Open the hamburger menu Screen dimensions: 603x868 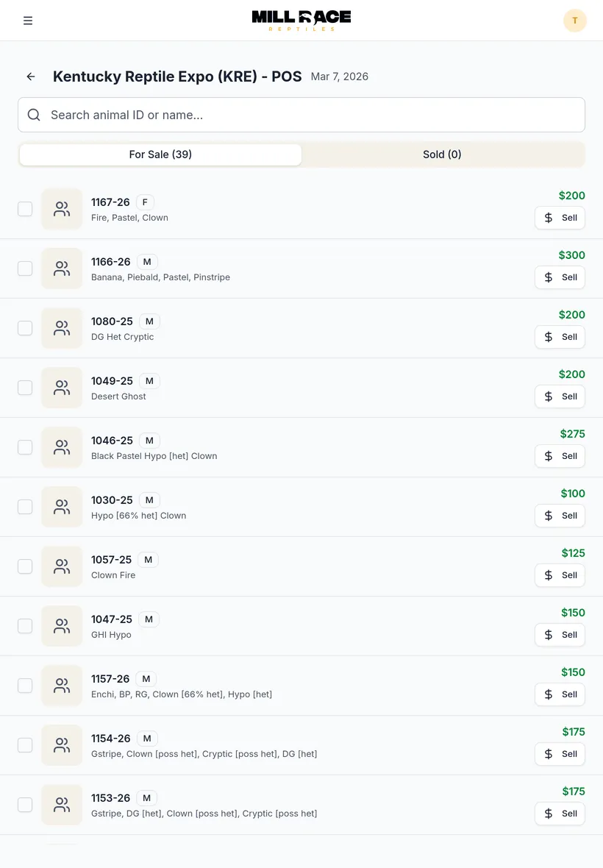pos(28,21)
